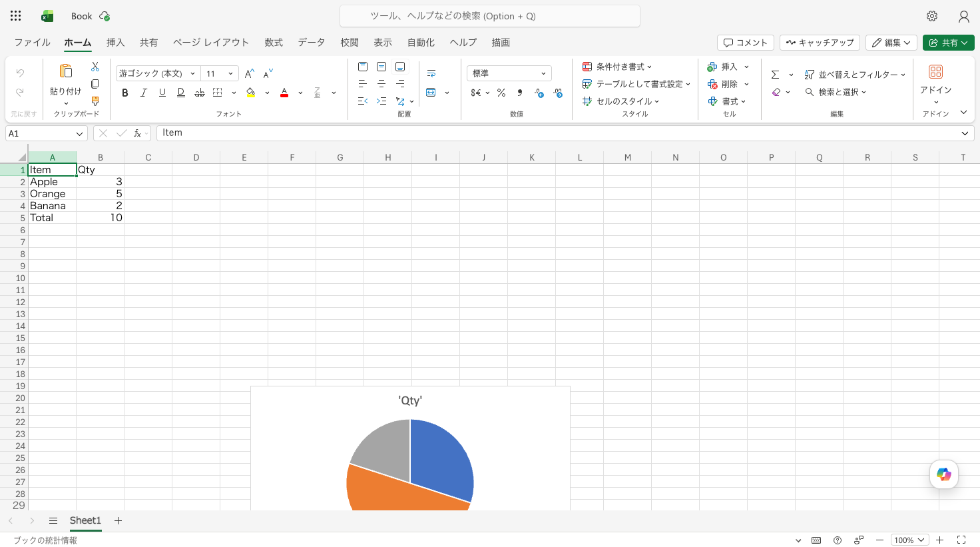Apply bottom vertical alignment icon
The height and width of the screenshot is (547, 980).
coord(400,67)
